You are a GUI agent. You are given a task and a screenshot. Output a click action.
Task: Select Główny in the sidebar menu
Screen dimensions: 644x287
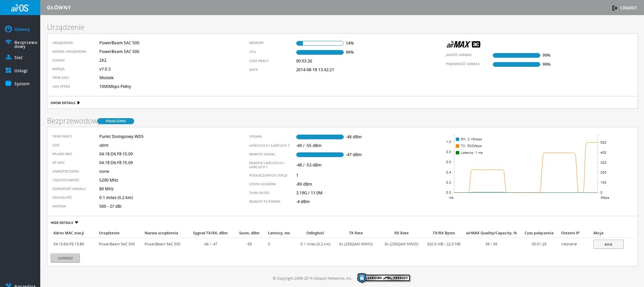point(22,29)
